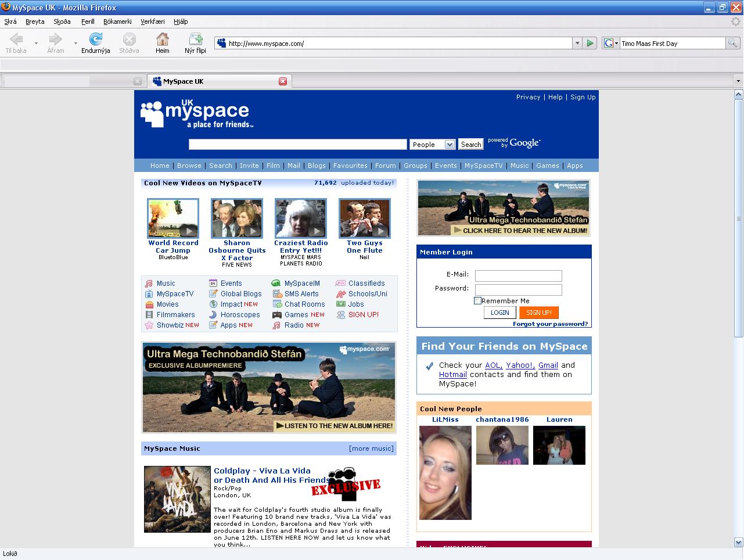
Task: Open the Google search engine selector dropdown
Action: (x=610, y=43)
